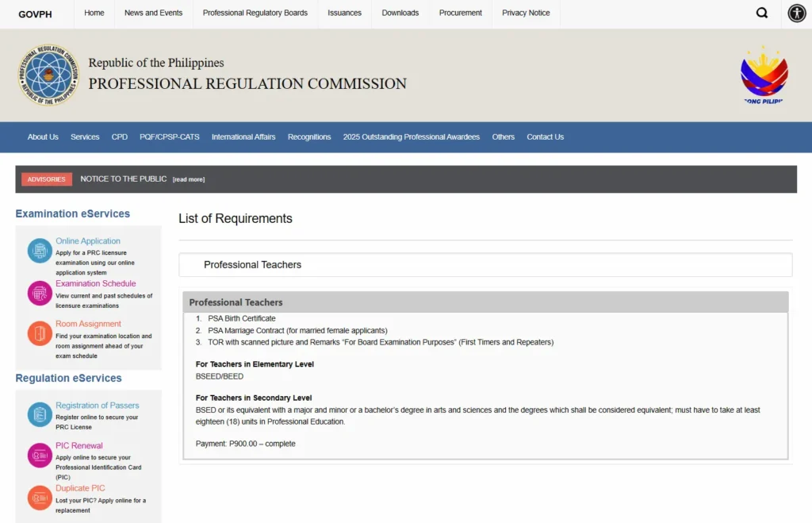812x523 pixels.
Task: Click the Room Assignment door icon
Action: pyautogui.click(x=40, y=333)
